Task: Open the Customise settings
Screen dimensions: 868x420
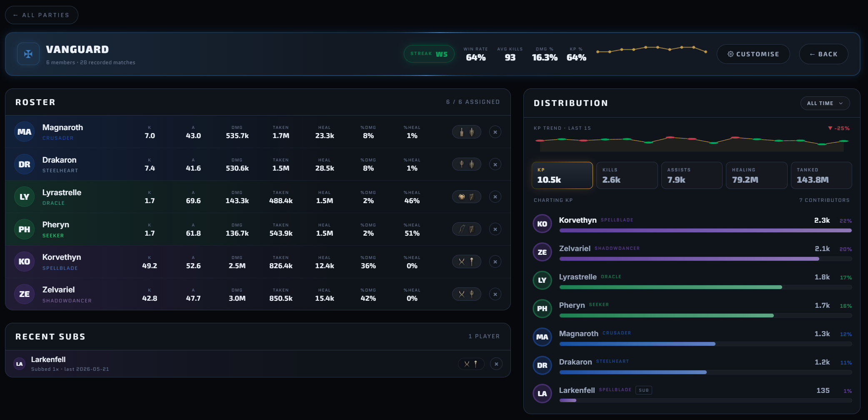Action: pyautogui.click(x=753, y=54)
